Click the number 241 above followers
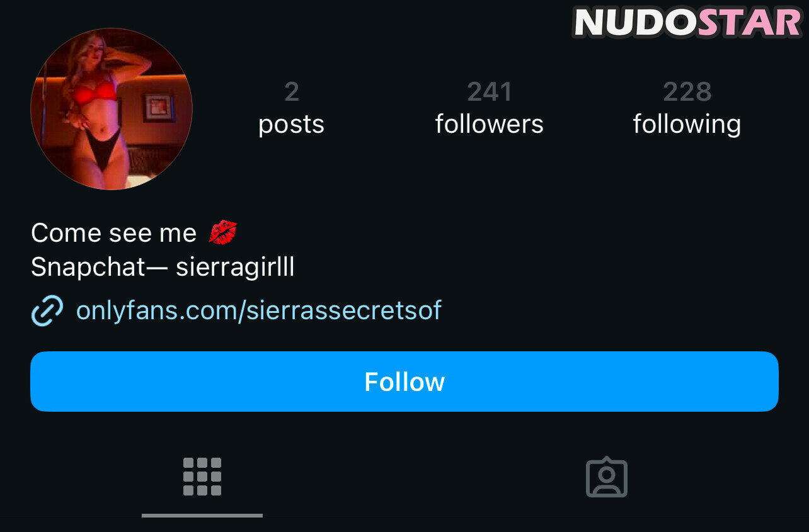 (x=490, y=92)
